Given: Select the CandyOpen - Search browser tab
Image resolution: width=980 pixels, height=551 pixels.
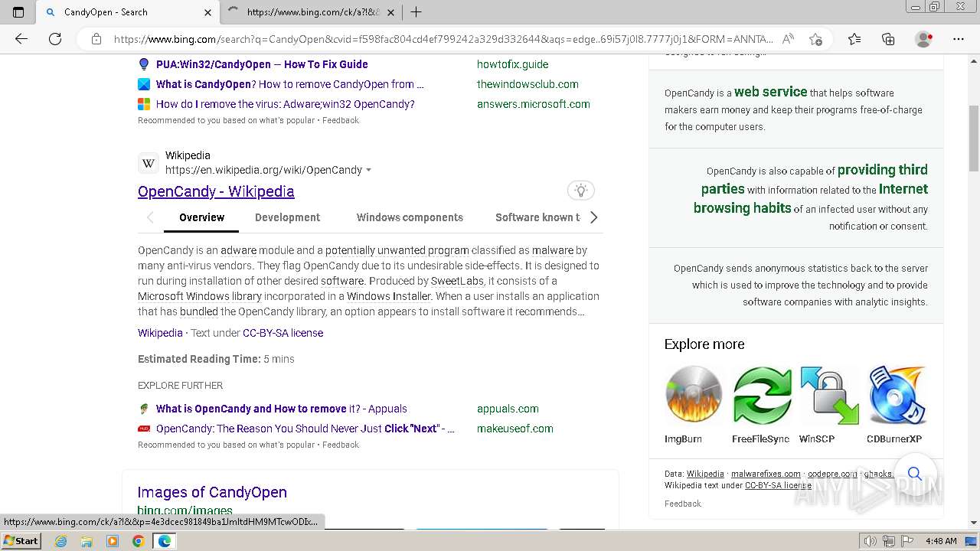Looking at the screenshot, I should click(129, 12).
